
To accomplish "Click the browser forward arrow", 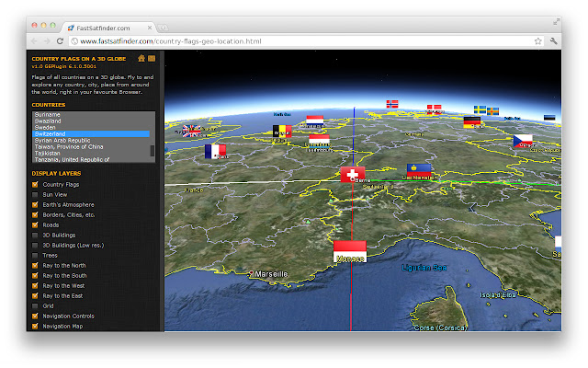I will [47, 40].
